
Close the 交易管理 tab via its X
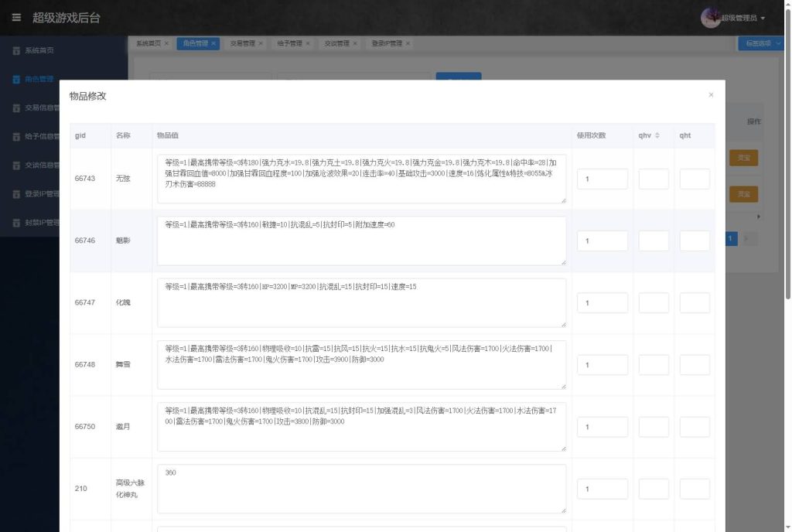tap(261, 44)
